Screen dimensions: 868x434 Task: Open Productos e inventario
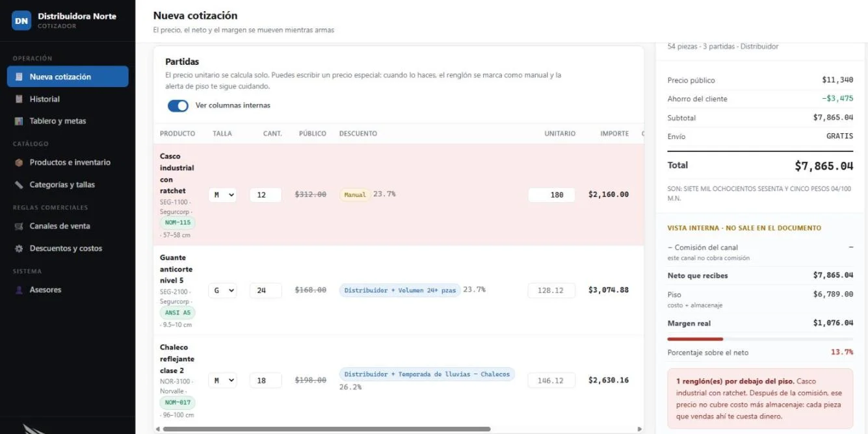[68, 162]
